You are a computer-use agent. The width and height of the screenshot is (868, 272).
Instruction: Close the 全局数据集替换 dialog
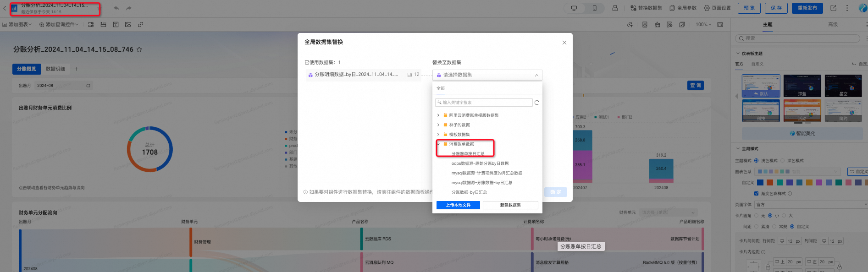[564, 43]
